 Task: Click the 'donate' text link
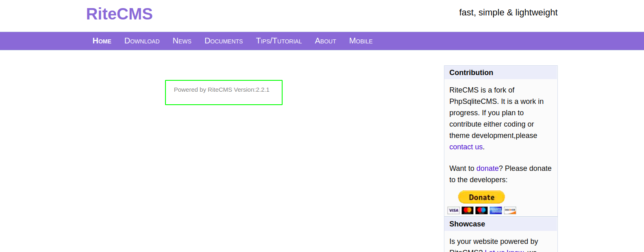(487, 168)
